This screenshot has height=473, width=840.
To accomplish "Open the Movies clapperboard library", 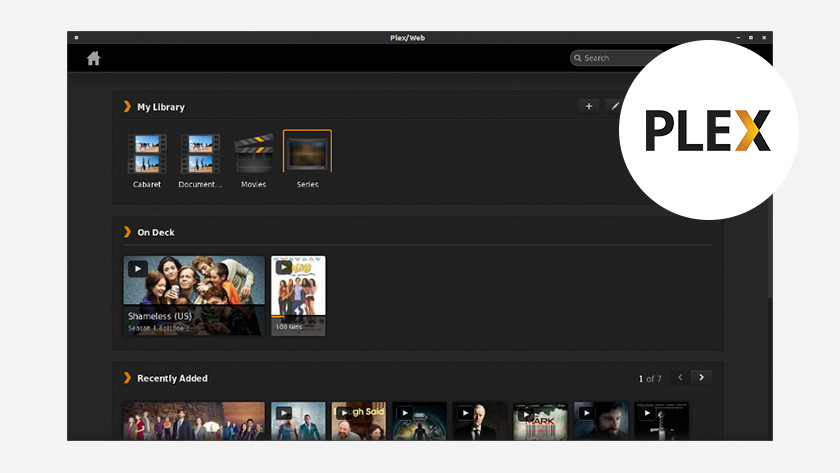I will pos(253,154).
